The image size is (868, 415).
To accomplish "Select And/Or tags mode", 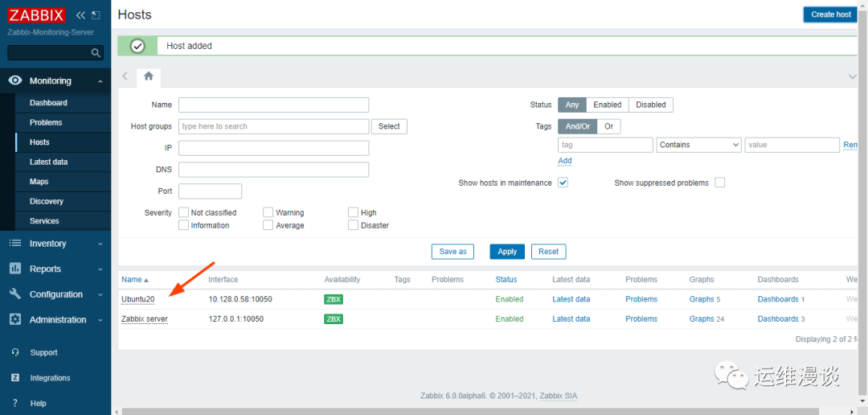I will [x=577, y=126].
